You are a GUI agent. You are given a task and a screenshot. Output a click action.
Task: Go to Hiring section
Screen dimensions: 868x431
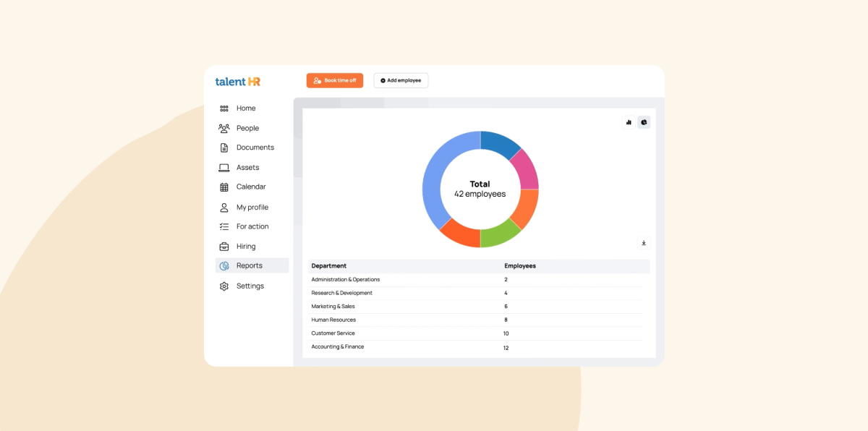[246, 247]
